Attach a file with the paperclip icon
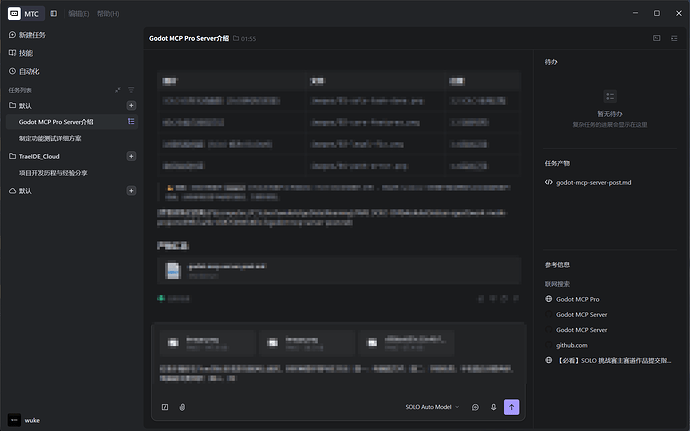This screenshot has height=431, width=690. point(182,407)
